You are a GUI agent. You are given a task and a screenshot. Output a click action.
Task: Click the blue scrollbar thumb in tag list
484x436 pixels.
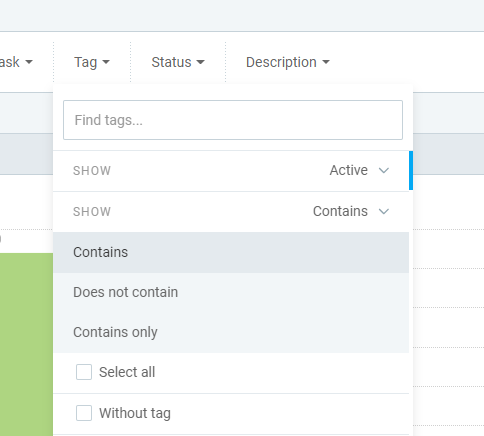[x=411, y=170]
